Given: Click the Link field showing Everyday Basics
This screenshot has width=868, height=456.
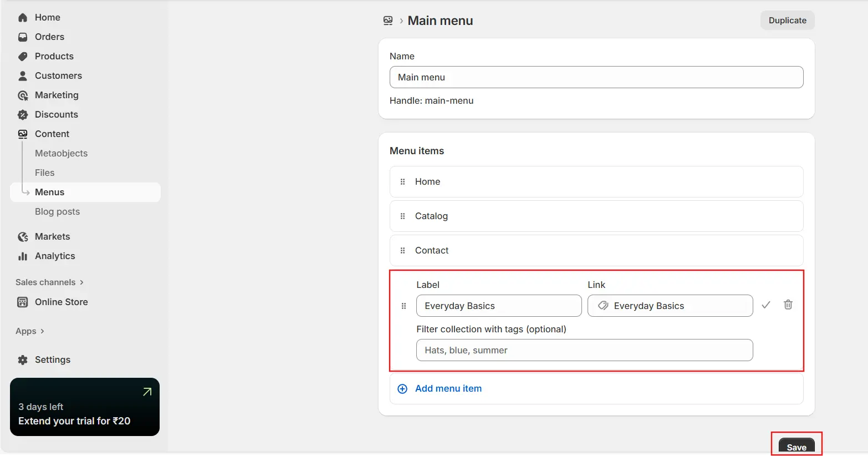Looking at the screenshot, I should (670, 306).
